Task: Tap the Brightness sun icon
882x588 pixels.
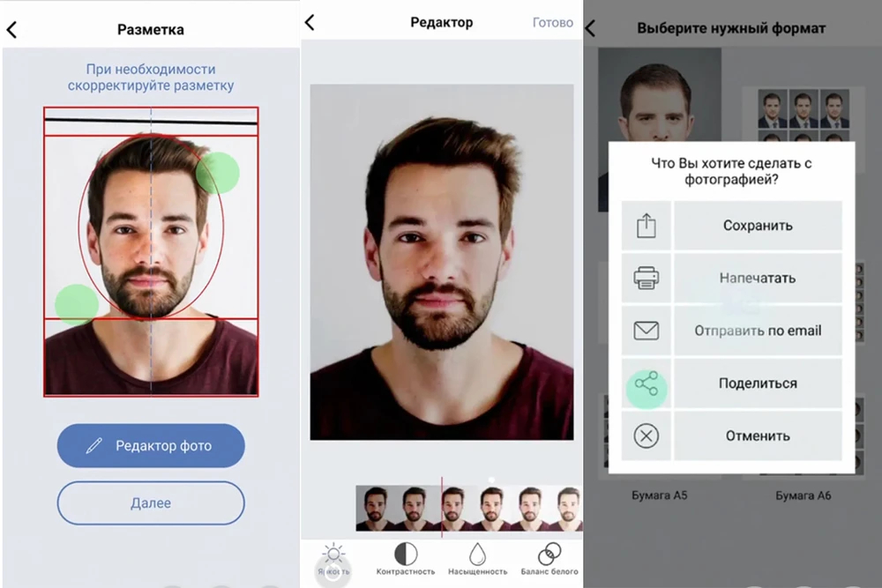Action: point(333,555)
